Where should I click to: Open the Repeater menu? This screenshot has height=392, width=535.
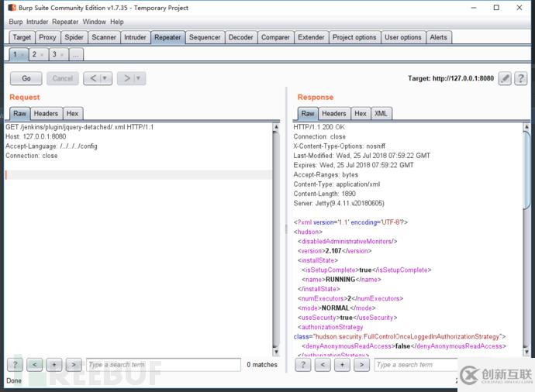[x=65, y=22]
